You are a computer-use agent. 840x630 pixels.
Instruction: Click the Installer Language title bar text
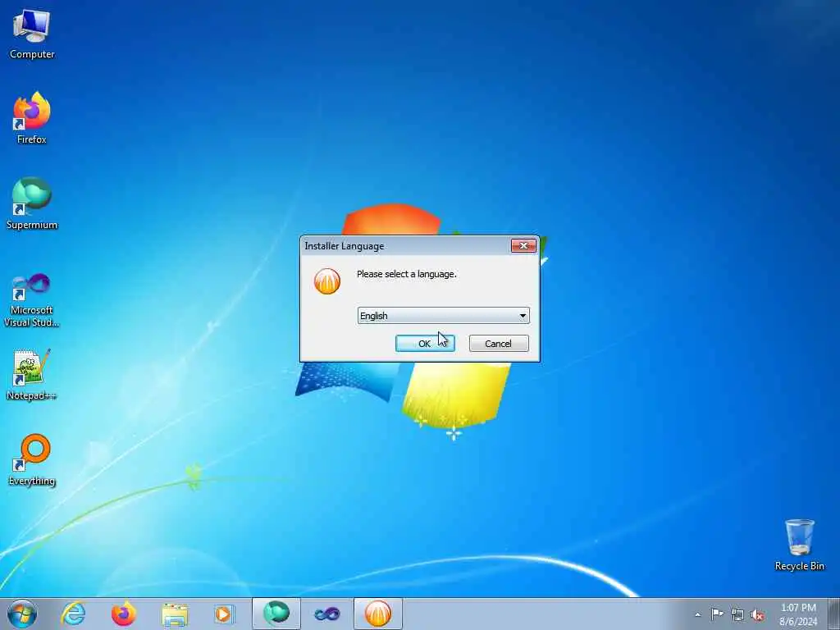pos(344,246)
